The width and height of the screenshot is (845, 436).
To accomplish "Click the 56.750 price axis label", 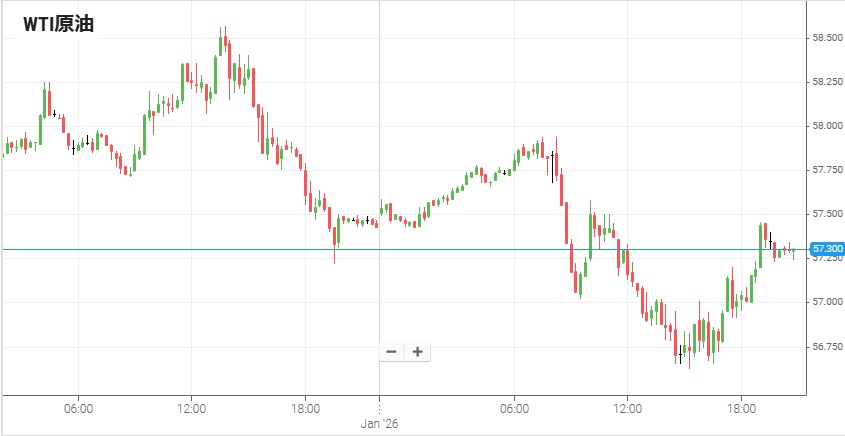I will (827, 346).
